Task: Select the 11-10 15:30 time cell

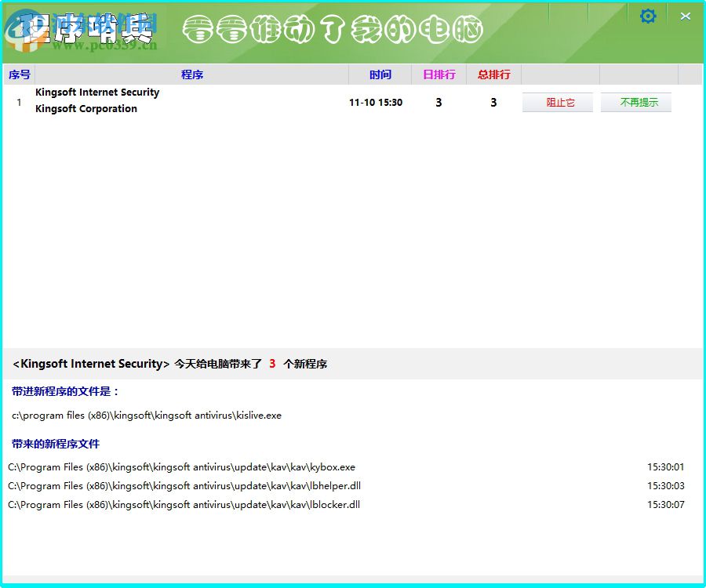Action: [x=376, y=103]
